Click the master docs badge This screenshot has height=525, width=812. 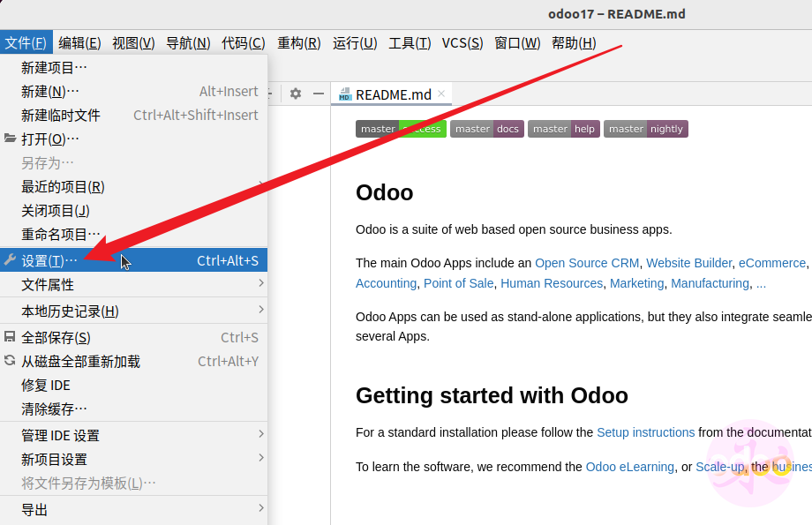coord(487,129)
